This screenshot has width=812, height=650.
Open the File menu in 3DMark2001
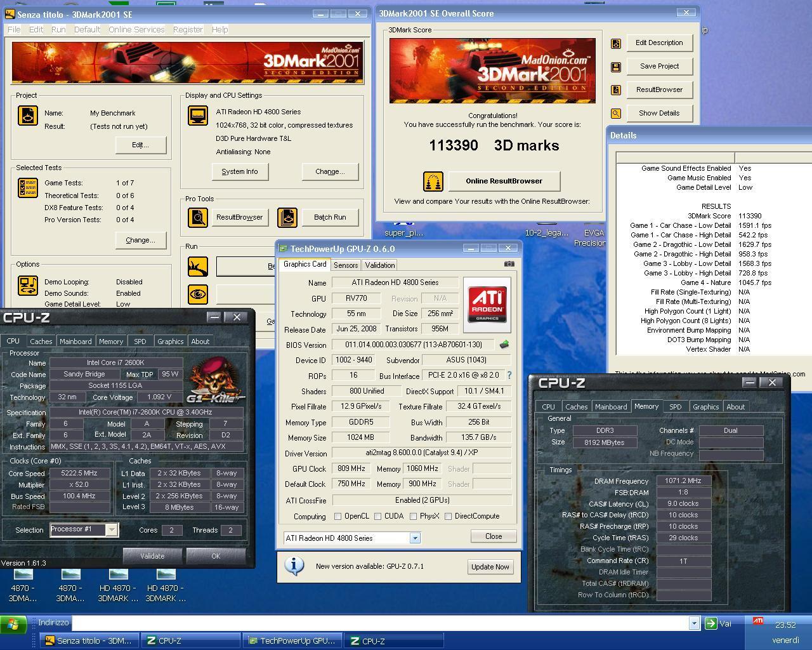click(14, 30)
